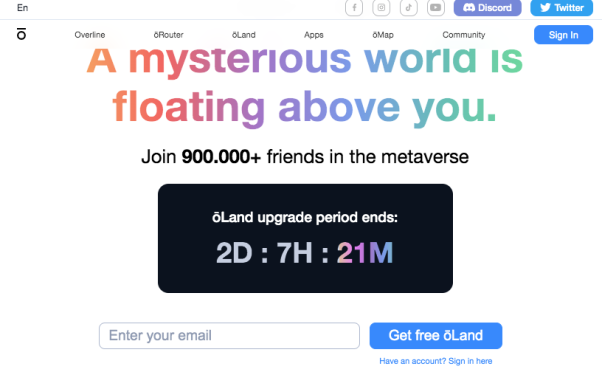Open the Apps menu item
The width and height of the screenshot is (602, 372).
coord(314,35)
